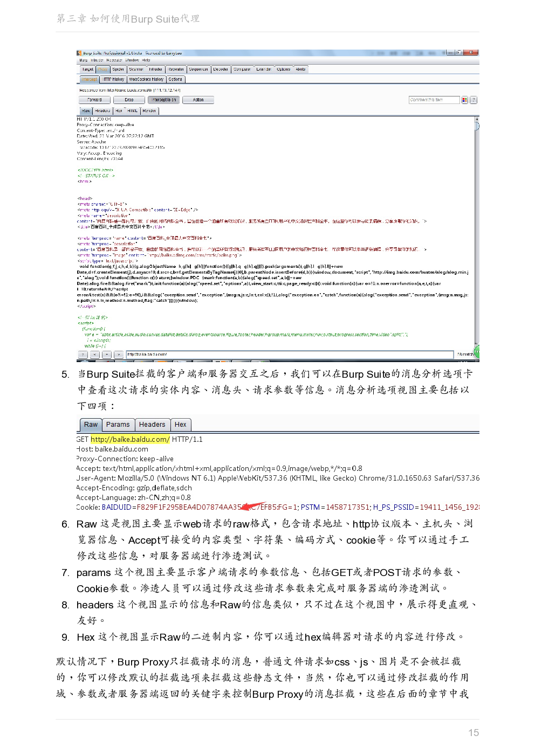Select the HTML view tab of the response
Image resolution: width=535 pixels, height=756 pixels.
pyautogui.click(x=133, y=111)
